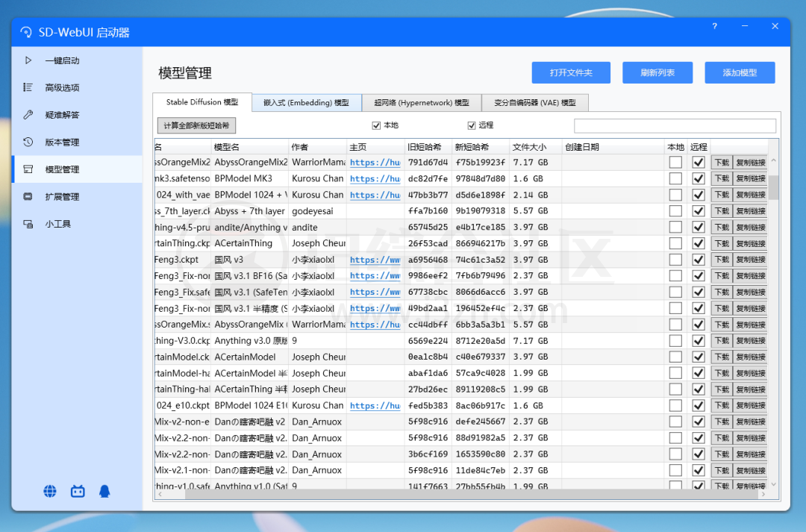The width and height of the screenshot is (806, 532).
Task: Open homepage link for BPModel 1024 E10 row
Action: click(375, 406)
